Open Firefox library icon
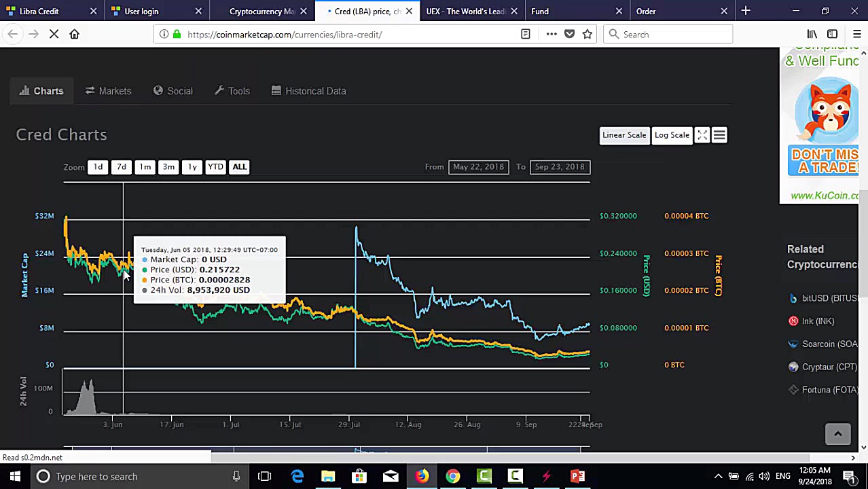The image size is (868, 489). [x=812, y=34]
